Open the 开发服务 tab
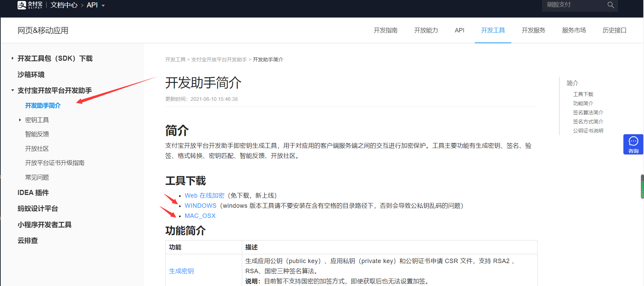644x286 pixels. click(x=533, y=30)
